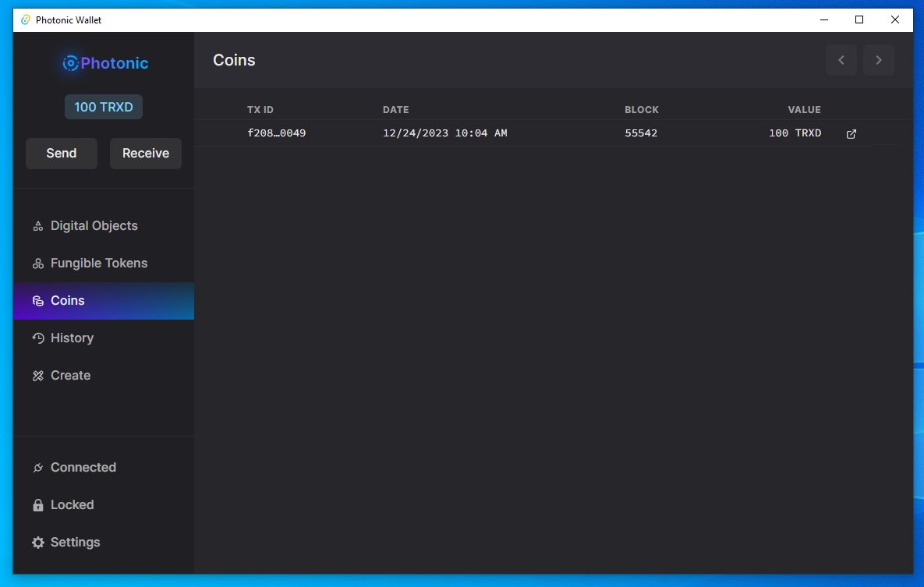This screenshot has height=587, width=924.
Task: Click the Locked padlock icon
Action: pos(37,505)
